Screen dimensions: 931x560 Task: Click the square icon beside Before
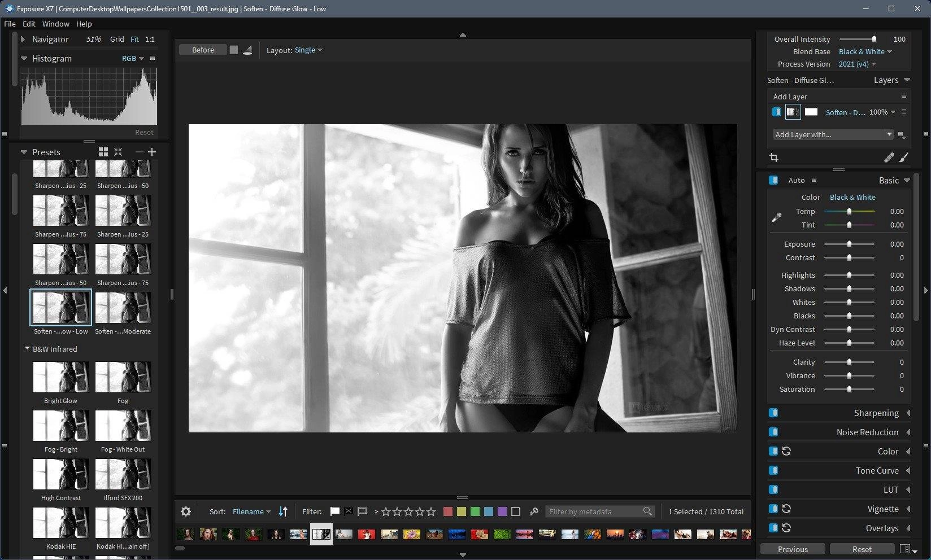pos(233,50)
